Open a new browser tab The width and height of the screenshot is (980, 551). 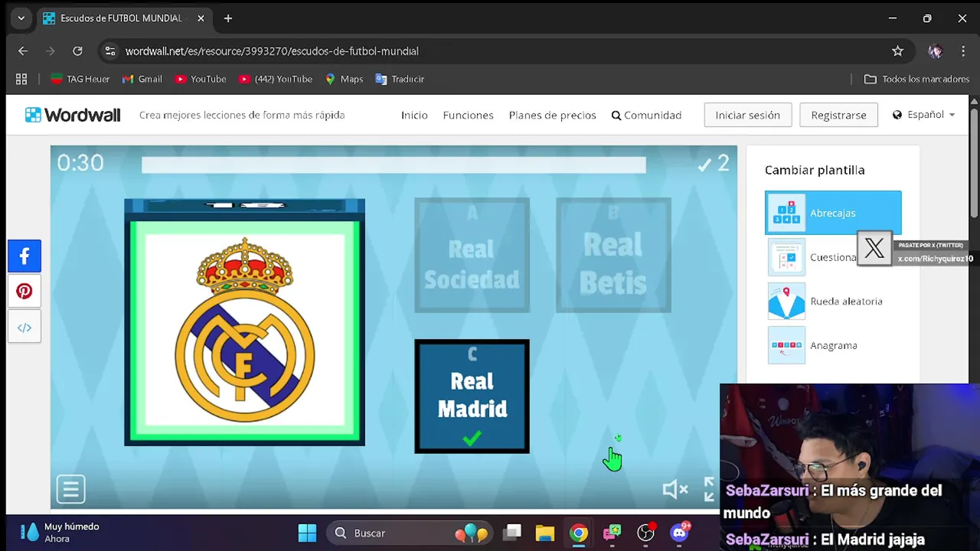click(228, 18)
